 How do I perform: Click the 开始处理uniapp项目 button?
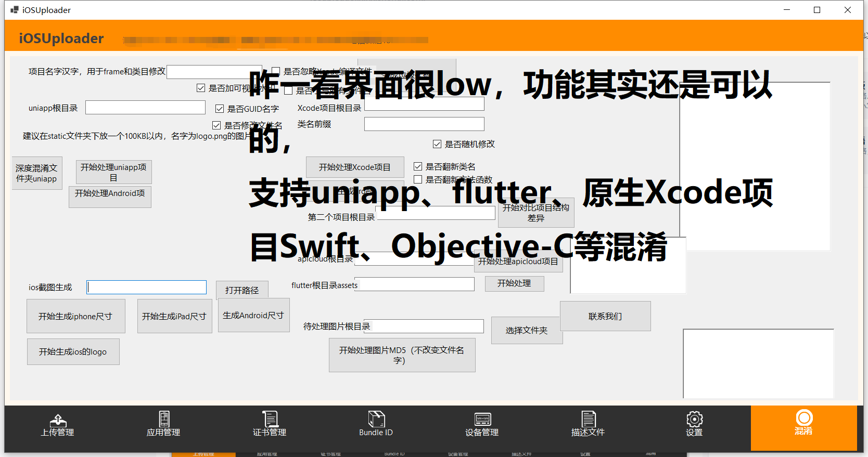(113, 172)
